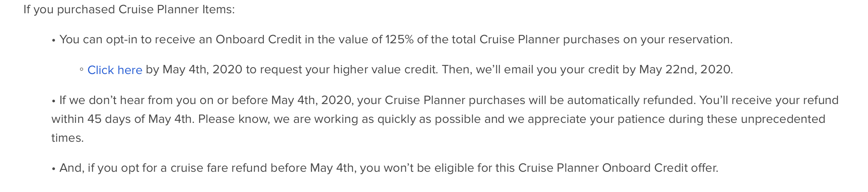
Task: Click the words "automatically refunded"
Action: [631, 100]
